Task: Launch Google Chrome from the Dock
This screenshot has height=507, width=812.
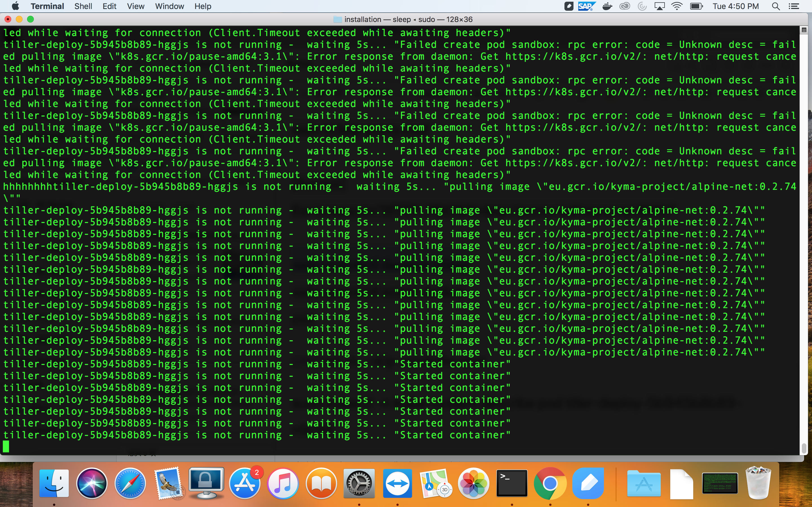Action: click(550, 483)
